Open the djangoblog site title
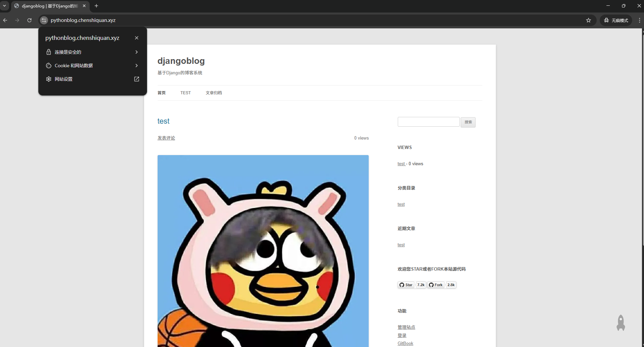The width and height of the screenshot is (644, 347). click(181, 61)
